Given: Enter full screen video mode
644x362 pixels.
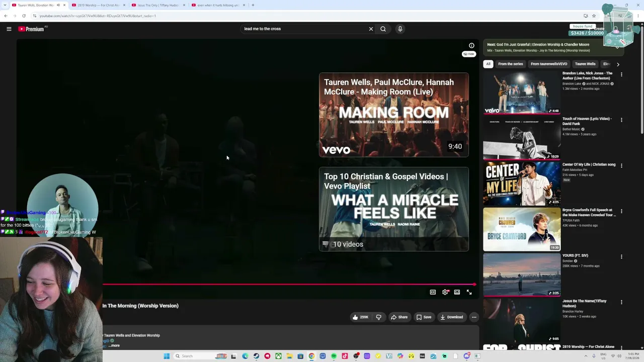Looking at the screenshot, I should click(469, 292).
